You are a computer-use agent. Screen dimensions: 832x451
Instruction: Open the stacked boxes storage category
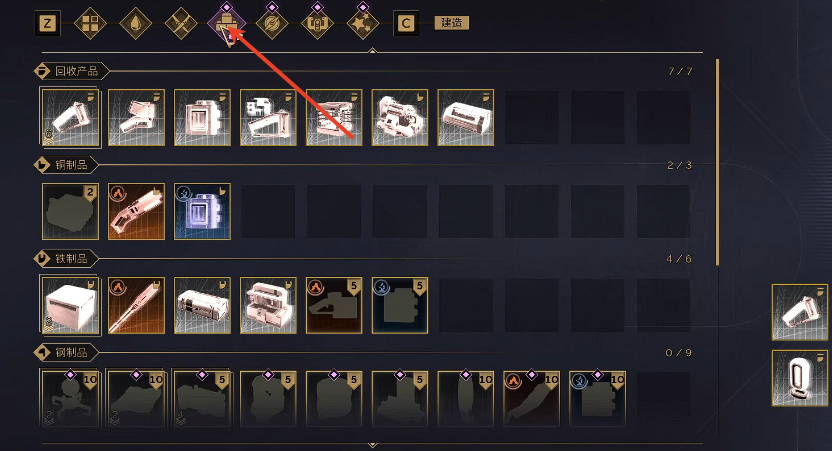tap(227, 23)
